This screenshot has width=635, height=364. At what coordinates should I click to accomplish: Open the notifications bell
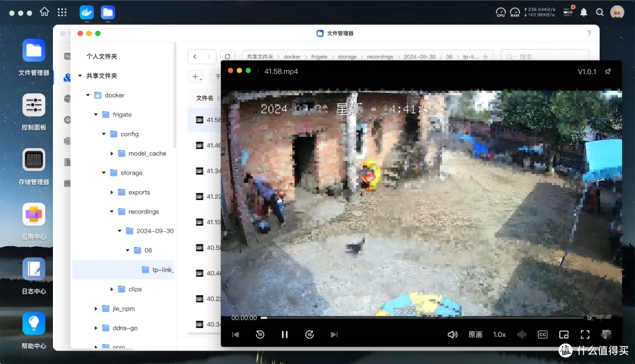coord(584,12)
